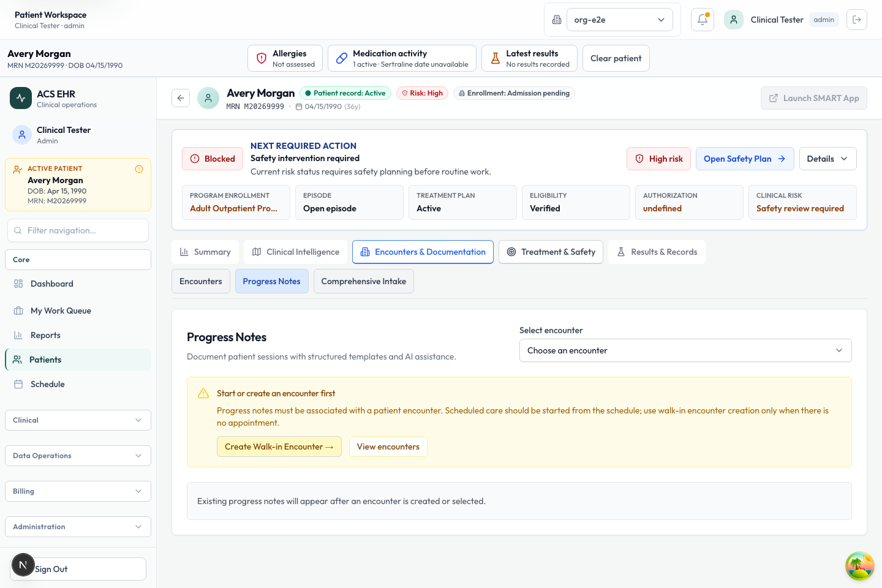This screenshot has width=882, height=588.
Task: Open the notifications bell
Action: (703, 20)
